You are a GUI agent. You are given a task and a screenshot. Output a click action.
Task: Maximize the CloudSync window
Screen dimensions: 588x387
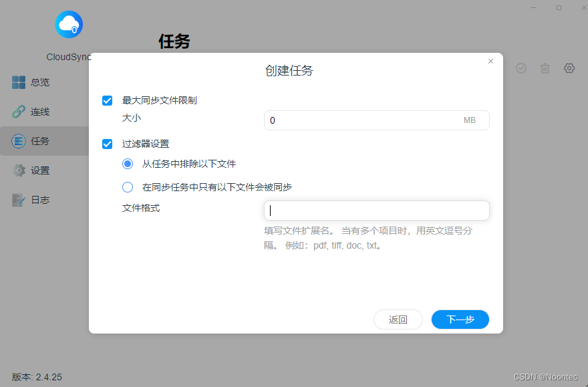click(x=559, y=8)
